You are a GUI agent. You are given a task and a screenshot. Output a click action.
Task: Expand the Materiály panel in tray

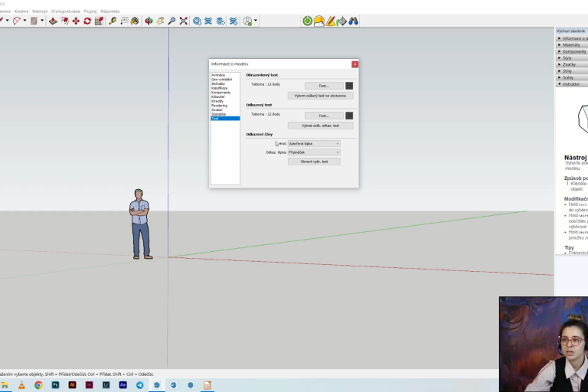coord(571,44)
